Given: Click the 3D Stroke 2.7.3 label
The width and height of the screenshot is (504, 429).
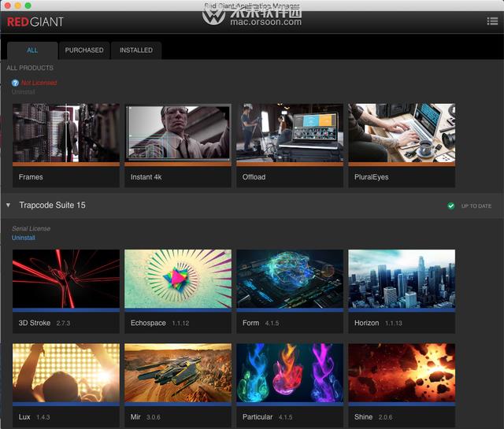Looking at the screenshot, I should pos(44,323).
